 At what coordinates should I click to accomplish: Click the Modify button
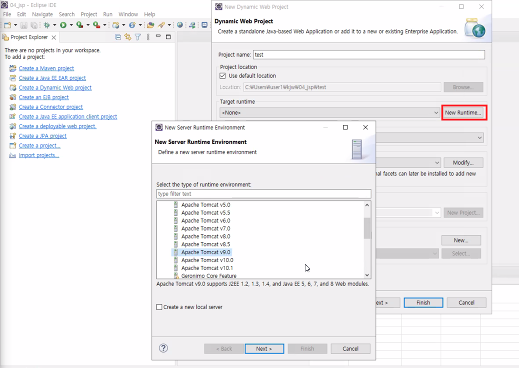point(463,163)
